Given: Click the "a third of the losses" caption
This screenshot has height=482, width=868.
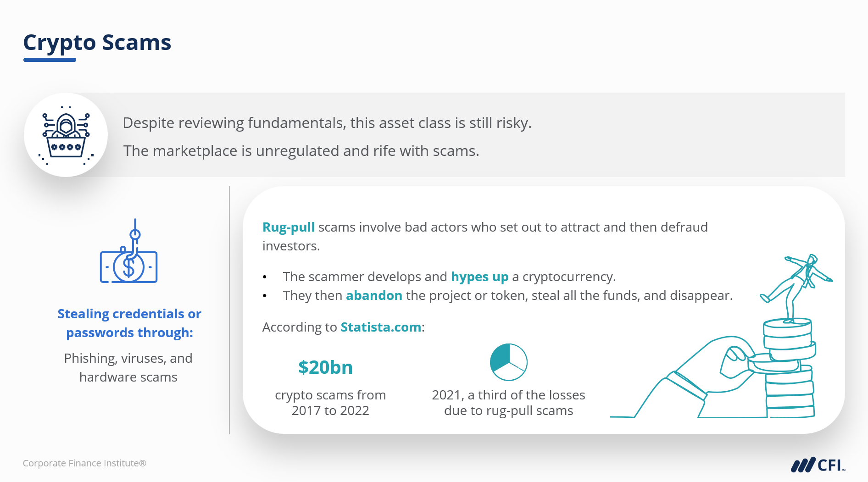Looking at the screenshot, I should 508,403.
